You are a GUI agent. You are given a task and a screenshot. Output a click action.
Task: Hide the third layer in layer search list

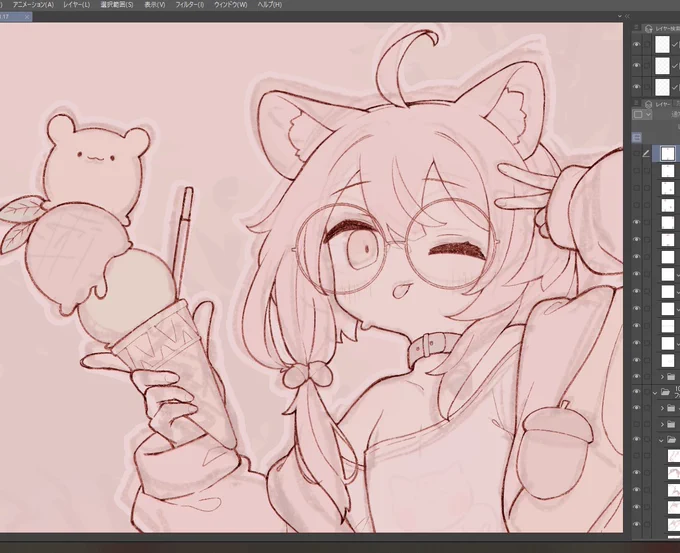click(636, 86)
